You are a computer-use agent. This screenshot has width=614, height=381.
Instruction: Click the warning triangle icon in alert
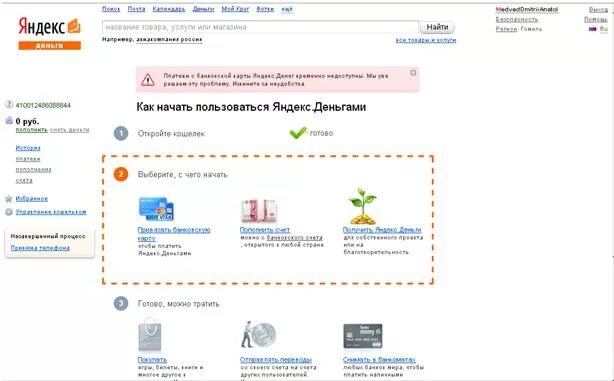click(148, 80)
